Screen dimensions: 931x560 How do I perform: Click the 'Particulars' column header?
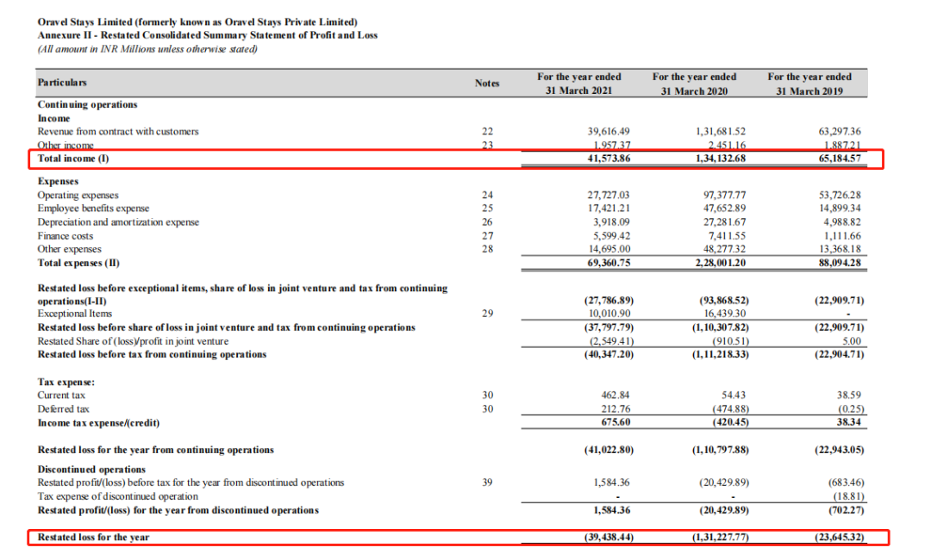62,83
